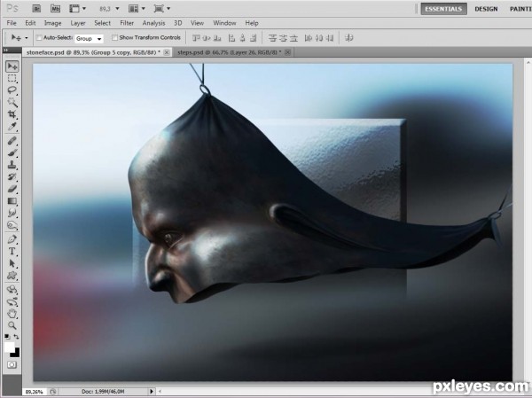Viewport: 532px width, 398px height.
Task: Enable the Auto-Select checkbox
Action: tap(39, 37)
